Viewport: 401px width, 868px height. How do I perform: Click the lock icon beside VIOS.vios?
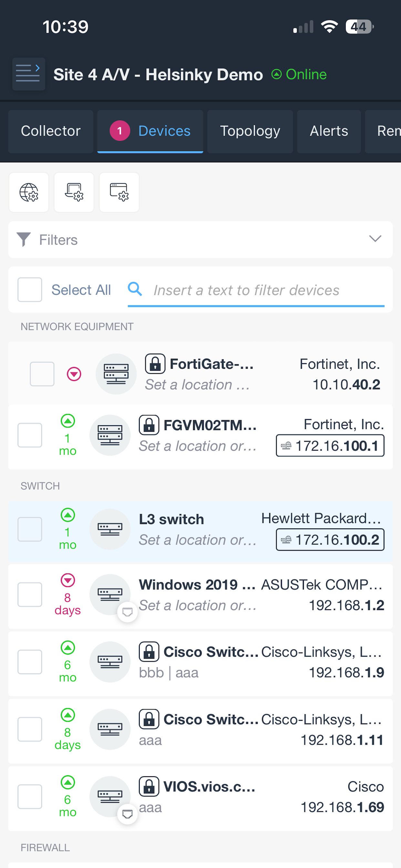[149, 786]
